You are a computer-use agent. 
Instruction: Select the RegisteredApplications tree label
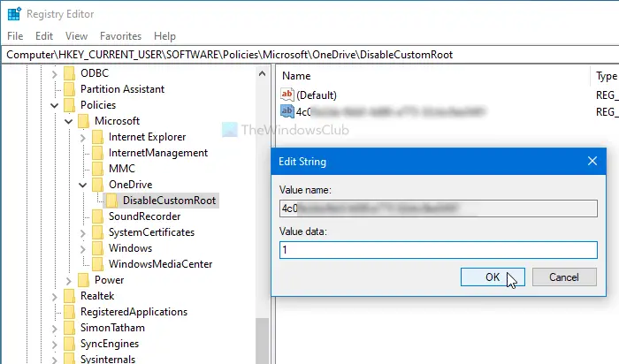(134, 312)
